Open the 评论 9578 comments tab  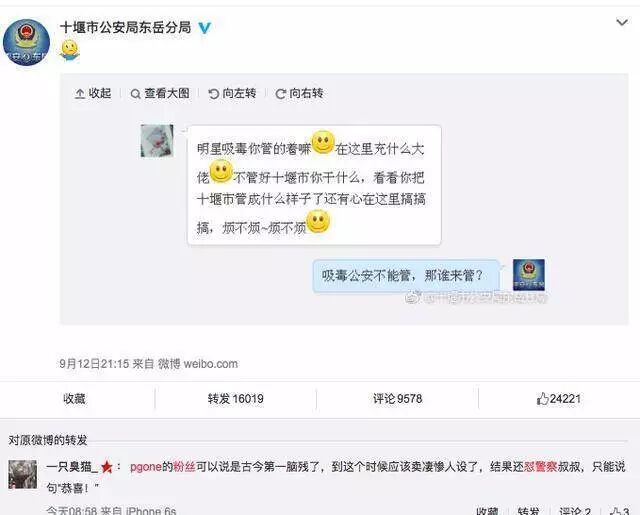(x=398, y=399)
